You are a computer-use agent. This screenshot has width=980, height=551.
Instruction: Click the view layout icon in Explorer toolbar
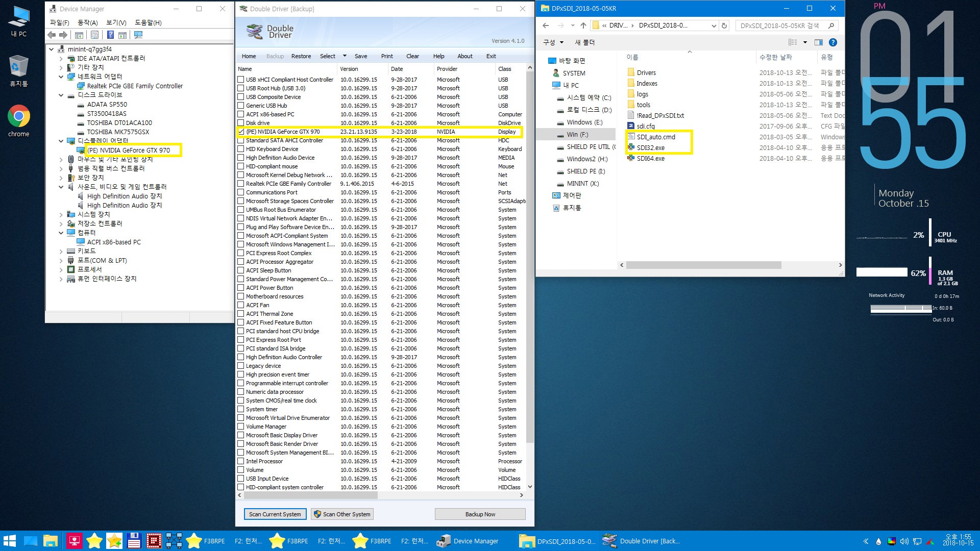(793, 42)
